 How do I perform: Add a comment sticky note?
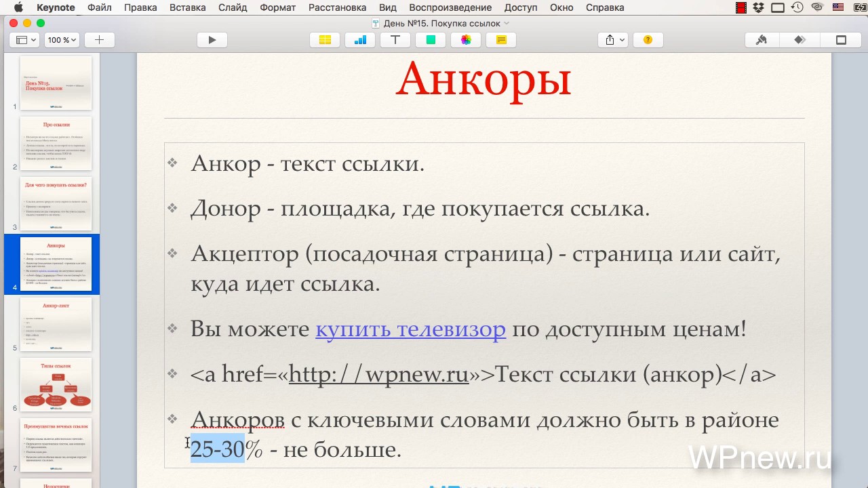[x=501, y=40]
